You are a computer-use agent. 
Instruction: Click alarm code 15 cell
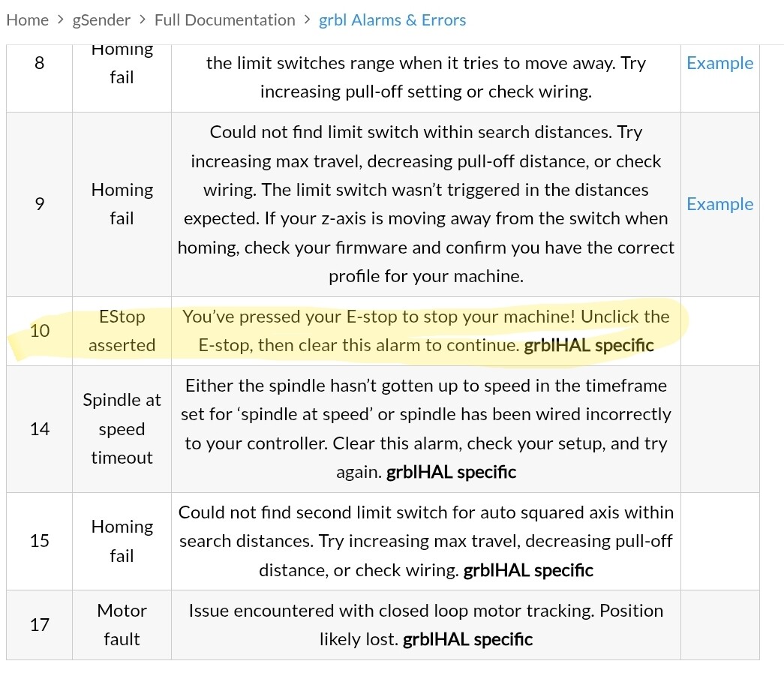click(x=39, y=541)
